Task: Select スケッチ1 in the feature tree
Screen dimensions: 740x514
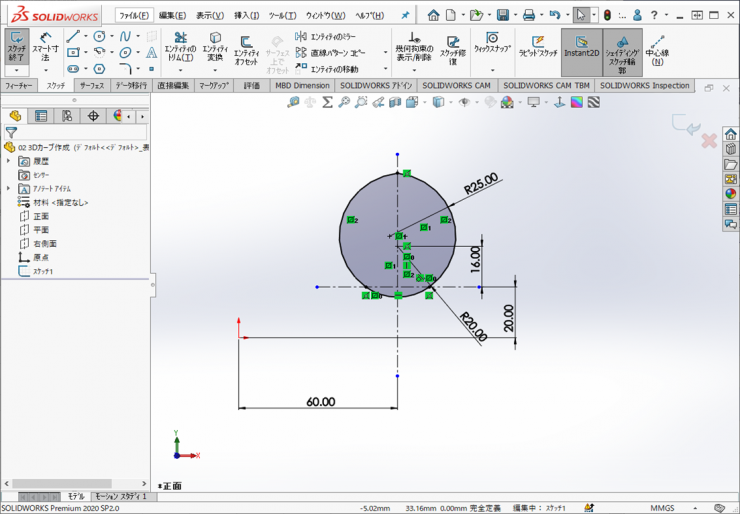Action: (43, 271)
